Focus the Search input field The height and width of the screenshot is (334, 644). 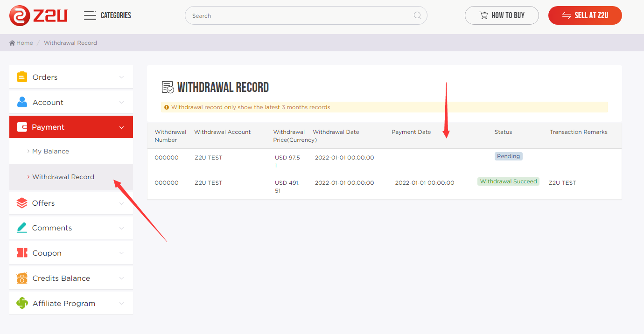[306, 15]
